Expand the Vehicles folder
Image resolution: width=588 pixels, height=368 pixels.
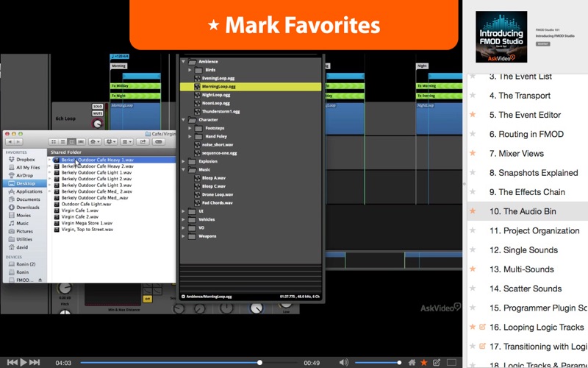pos(183,219)
